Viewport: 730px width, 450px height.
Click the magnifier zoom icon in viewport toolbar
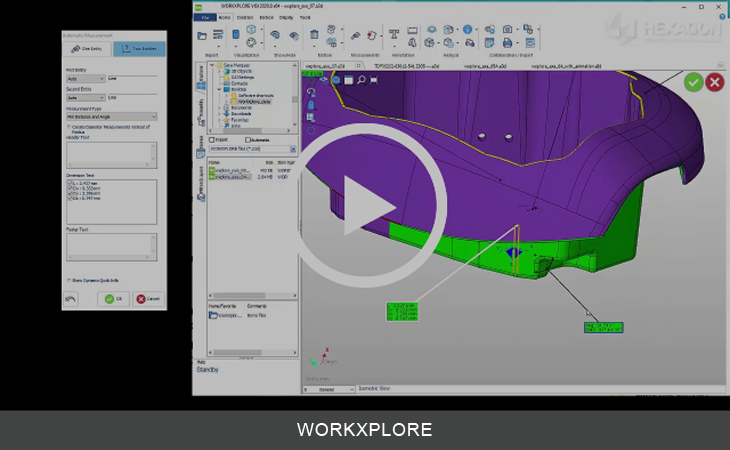click(361, 80)
